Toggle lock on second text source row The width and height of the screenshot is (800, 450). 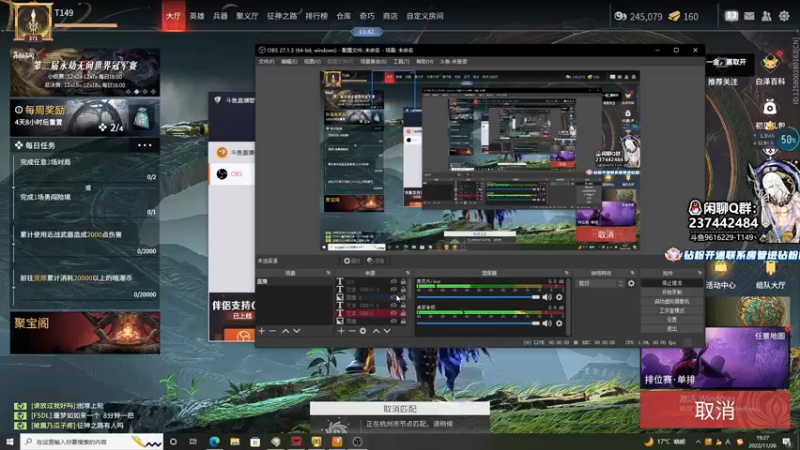[403, 289]
